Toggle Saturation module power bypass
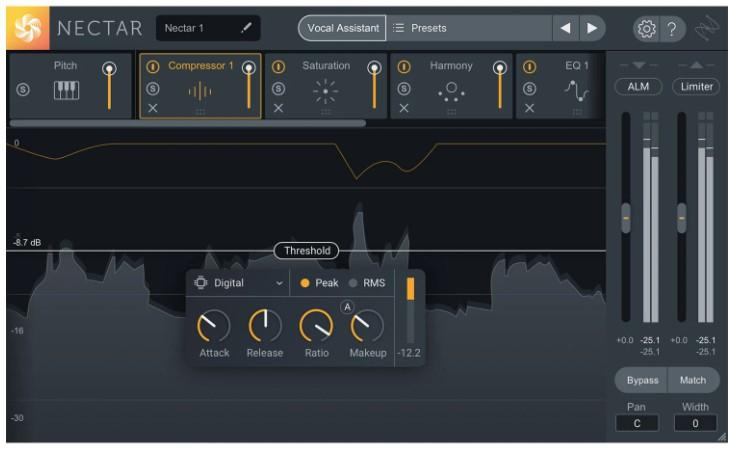 [x=278, y=67]
